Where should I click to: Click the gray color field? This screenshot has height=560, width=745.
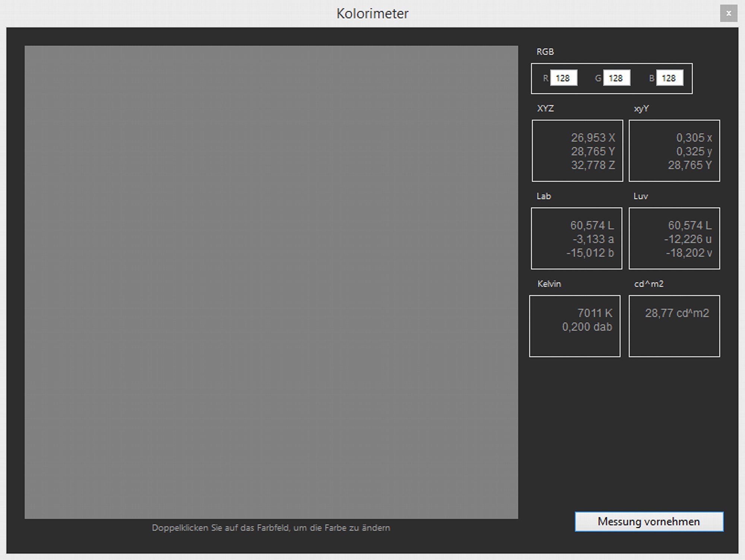point(271,282)
